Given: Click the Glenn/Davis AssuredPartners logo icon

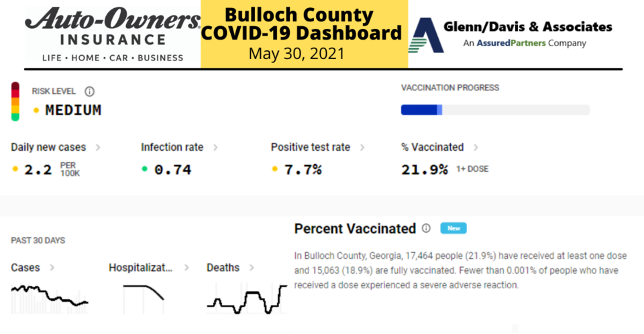Looking at the screenshot, I should (426, 36).
